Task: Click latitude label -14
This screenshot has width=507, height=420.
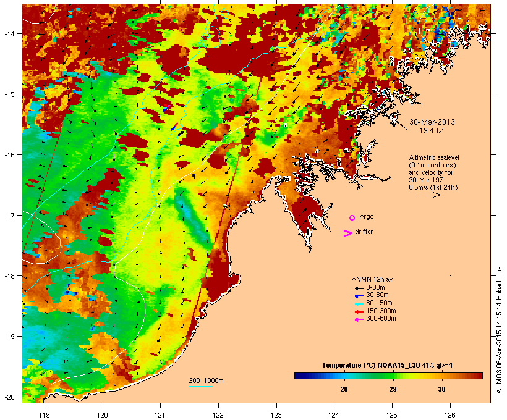Action: pos(9,33)
